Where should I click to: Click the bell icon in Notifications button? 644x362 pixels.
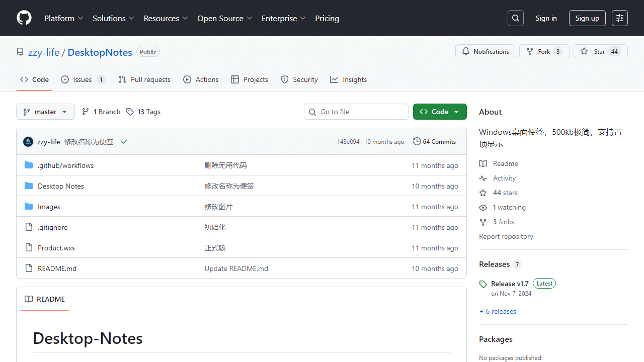click(466, 51)
